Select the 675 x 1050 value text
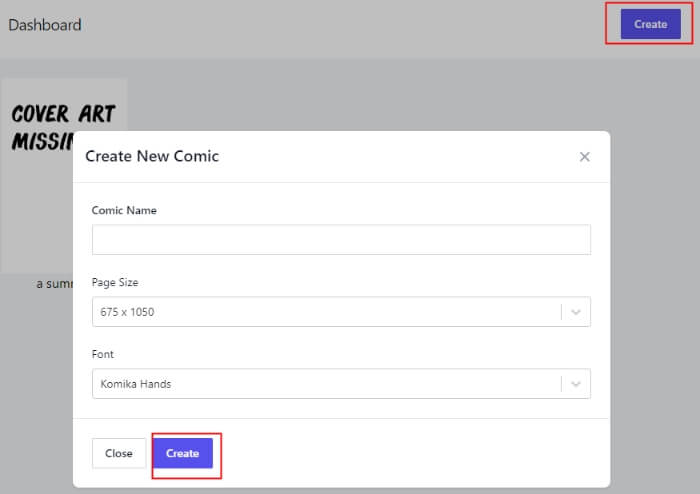The height and width of the screenshot is (494, 700). click(127, 312)
